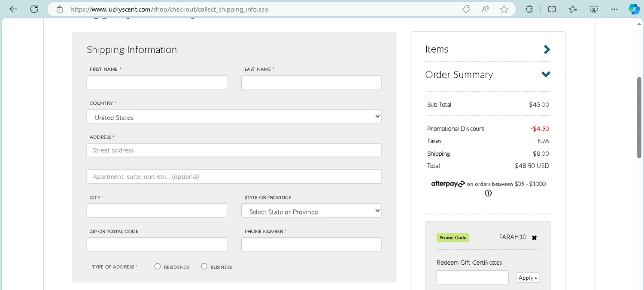644x290 pixels.
Task: Expand the Items section chevron
Action: pos(547,49)
